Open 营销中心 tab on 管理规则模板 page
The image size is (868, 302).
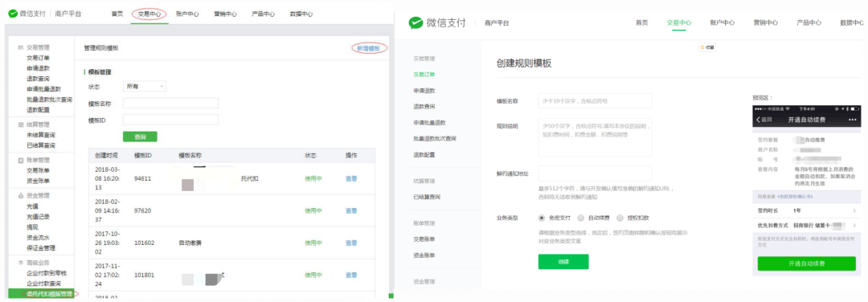click(x=225, y=14)
